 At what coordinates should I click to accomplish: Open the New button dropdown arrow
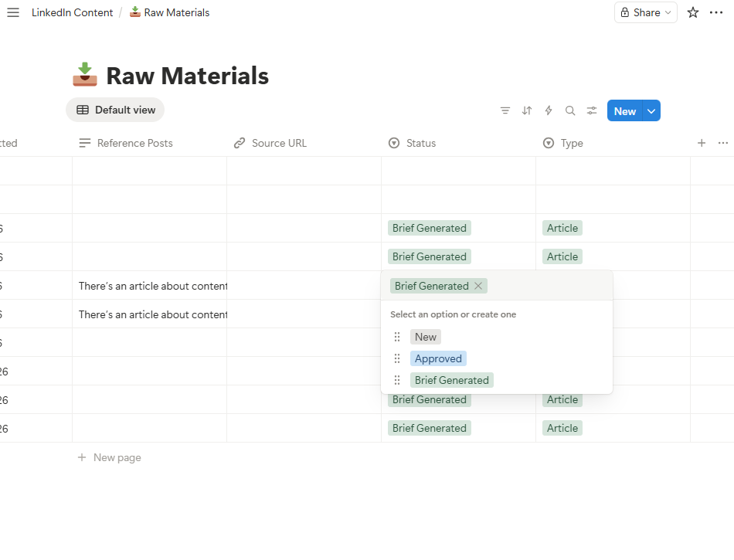tap(651, 110)
